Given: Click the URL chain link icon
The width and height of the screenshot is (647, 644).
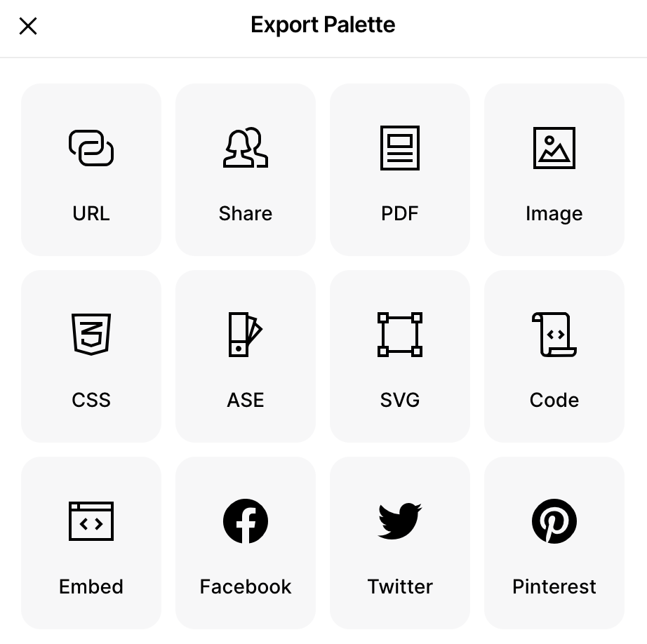Looking at the screenshot, I should coord(91,148).
